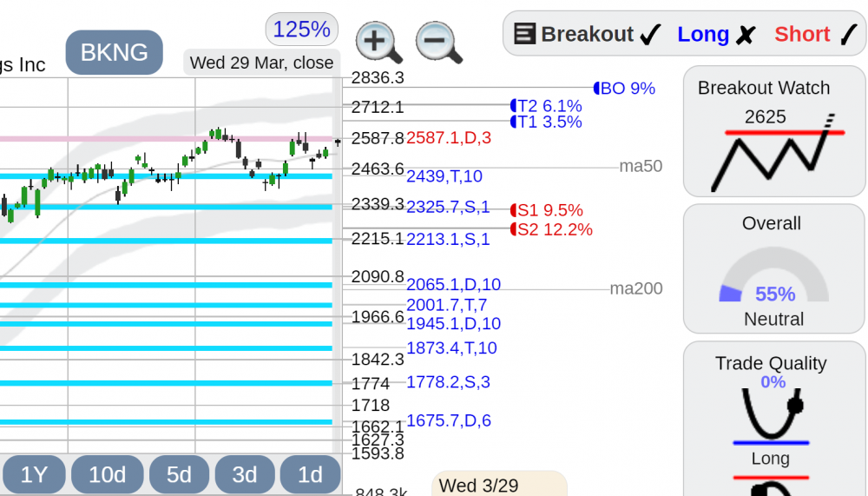Click the pink 2587.1 resistance band
868x496 pixels.
pyautogui.click(x=166, y=138)
